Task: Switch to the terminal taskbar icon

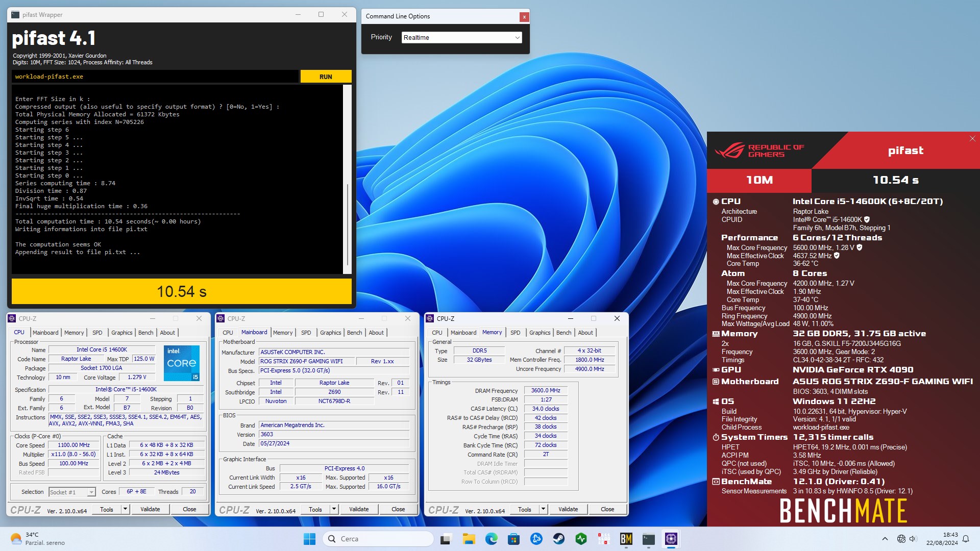Action: coord(648,539)
